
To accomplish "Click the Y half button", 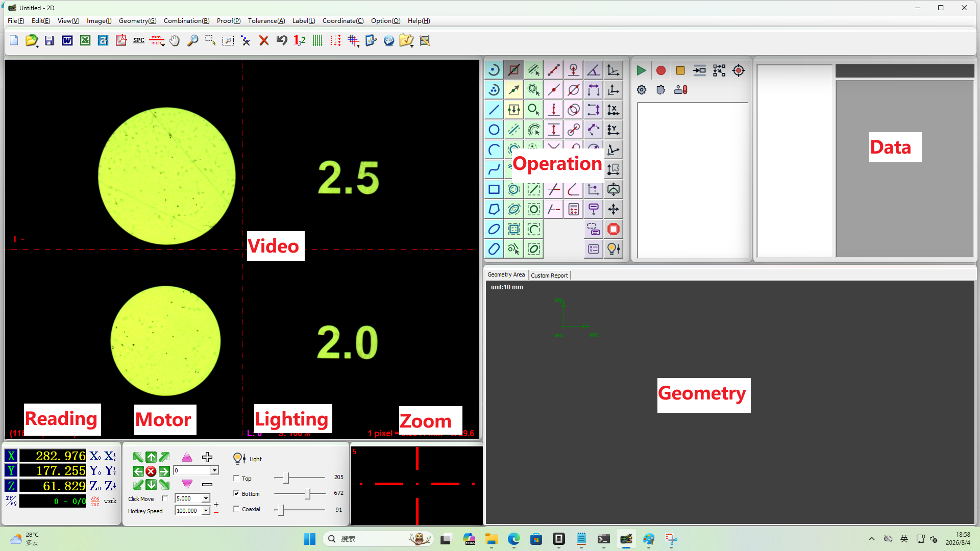I will 110,471.
